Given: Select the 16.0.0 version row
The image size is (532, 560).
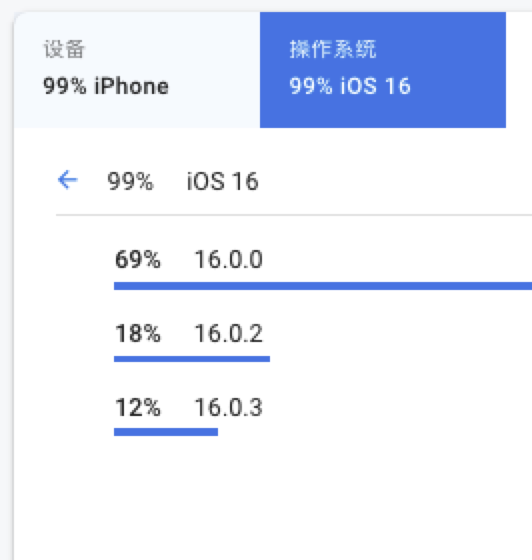Looking at the screenshot, I should coord(323,268).
